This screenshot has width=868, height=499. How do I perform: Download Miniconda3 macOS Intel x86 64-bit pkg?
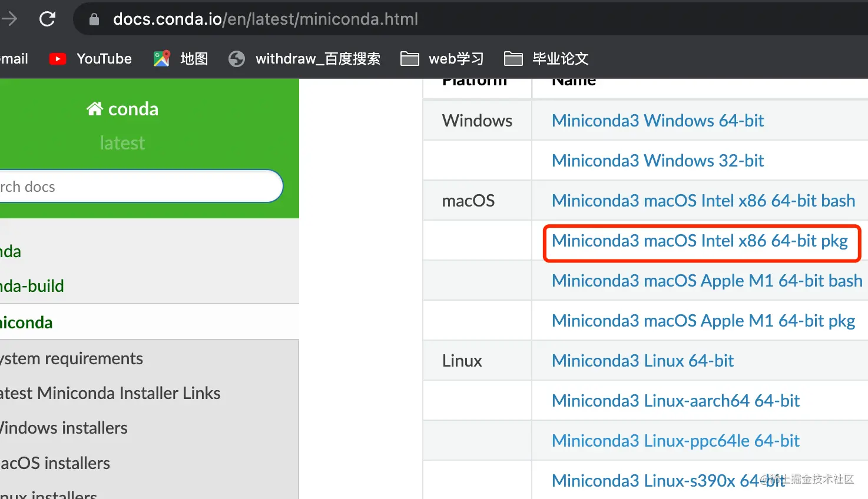700,241
